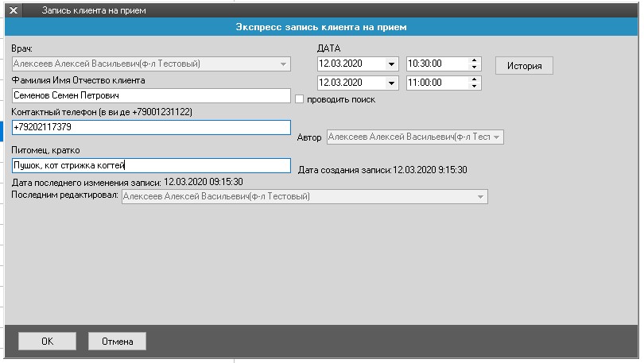Open the Врач doctor dropdown
Image resolution: width=644 pixels, height=363 pixels.
pos(284,64)
